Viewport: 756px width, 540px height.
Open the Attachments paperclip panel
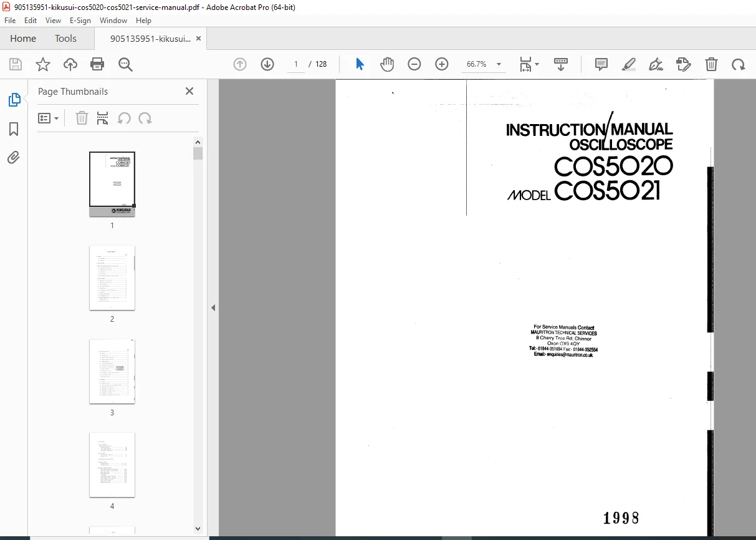(x=14, y=157)
